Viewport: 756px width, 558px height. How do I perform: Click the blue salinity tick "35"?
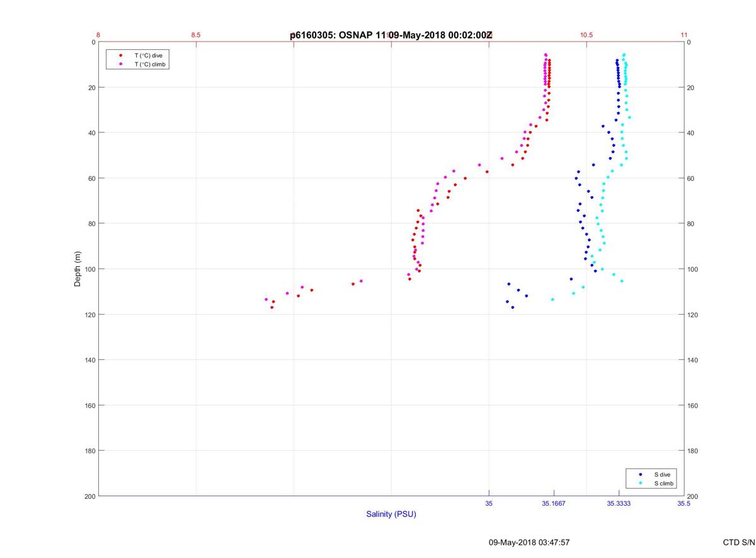(x=489, y=504)
